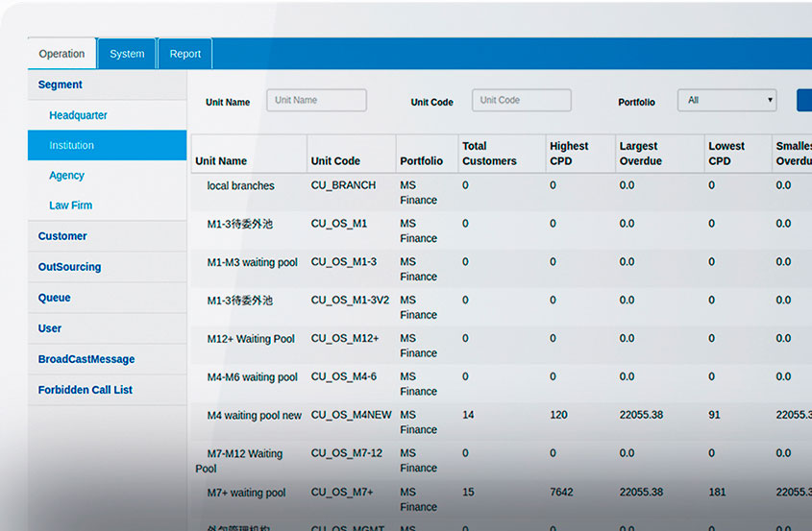The height and width of the screenshot is (531, 812).
Task: Select the CU_OS_M7+ unit code cell
Action: click(x=342, y=493)
